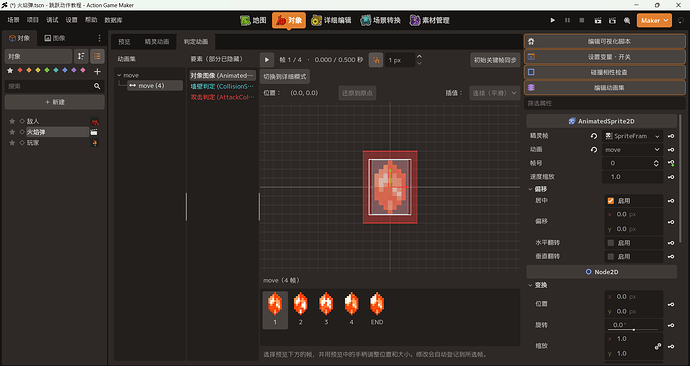Click 初始关键帧同步 button
The image size is (690, 366).
click(x=495, y=60)
